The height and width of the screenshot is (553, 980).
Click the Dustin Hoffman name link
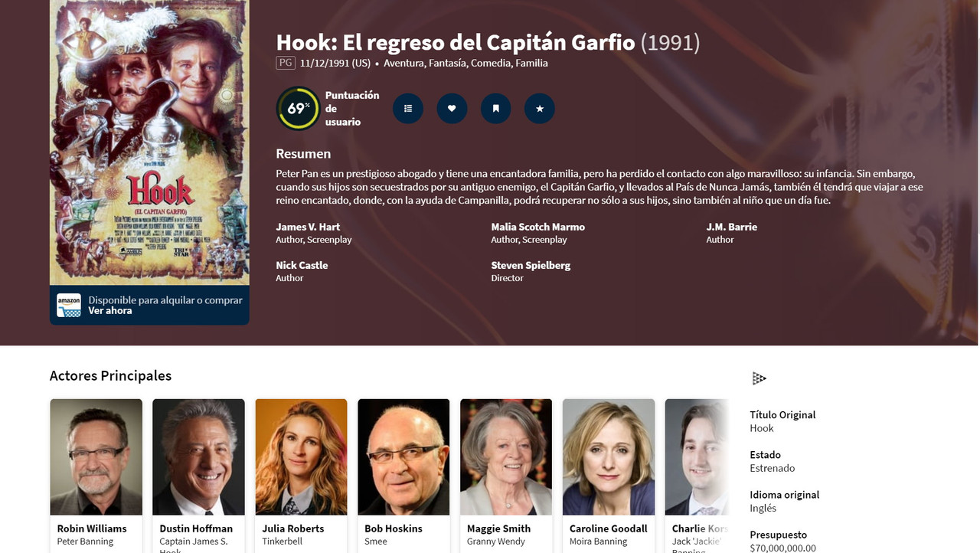(196, 528)
